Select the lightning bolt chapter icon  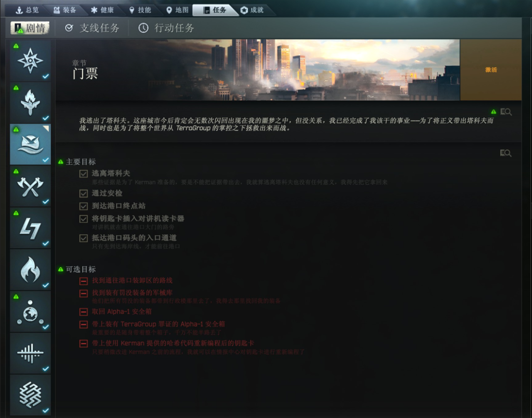tap(30, 228)
